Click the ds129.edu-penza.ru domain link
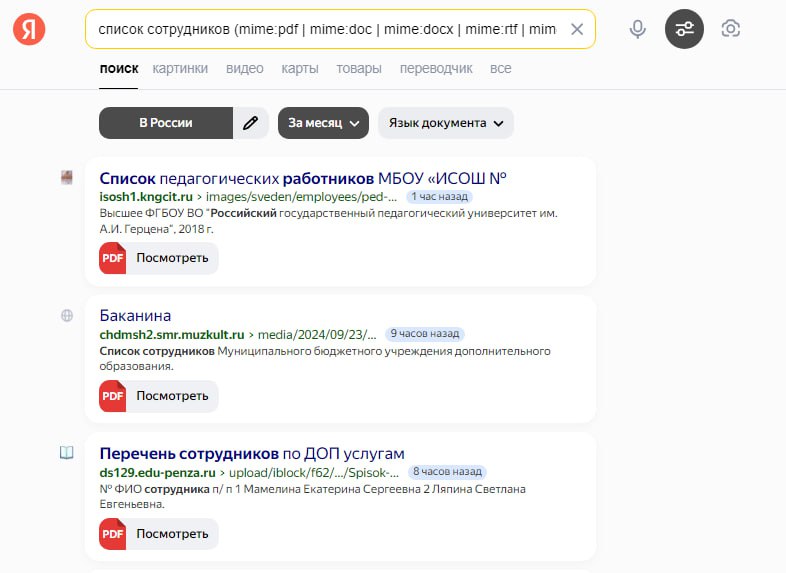 (157, 472)
